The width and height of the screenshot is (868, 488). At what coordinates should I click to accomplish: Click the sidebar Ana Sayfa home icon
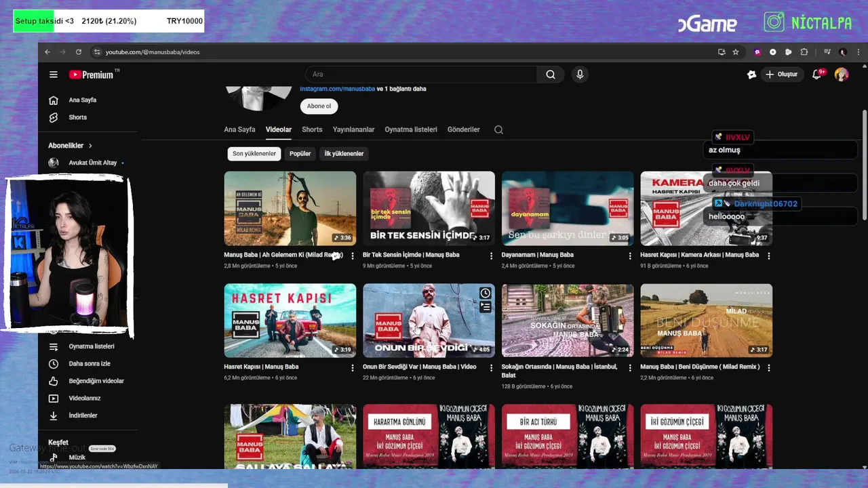pyautogui.click(x=54, y=100)
